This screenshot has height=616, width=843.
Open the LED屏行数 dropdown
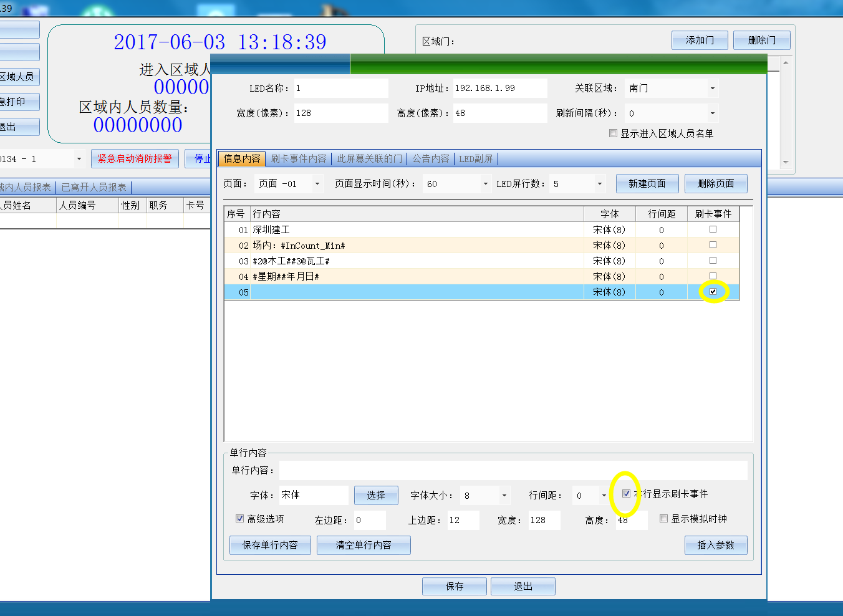[x=599, y=184]
